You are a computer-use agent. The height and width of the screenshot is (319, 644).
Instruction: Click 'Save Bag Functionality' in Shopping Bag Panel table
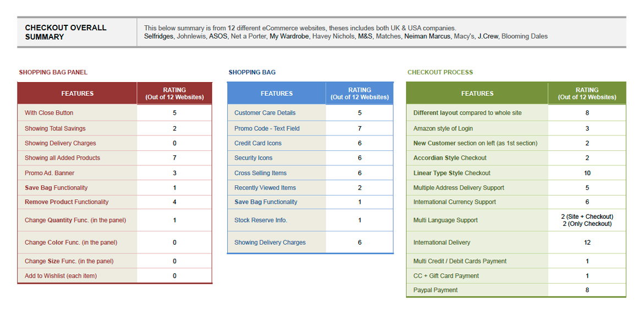(56, 188)
